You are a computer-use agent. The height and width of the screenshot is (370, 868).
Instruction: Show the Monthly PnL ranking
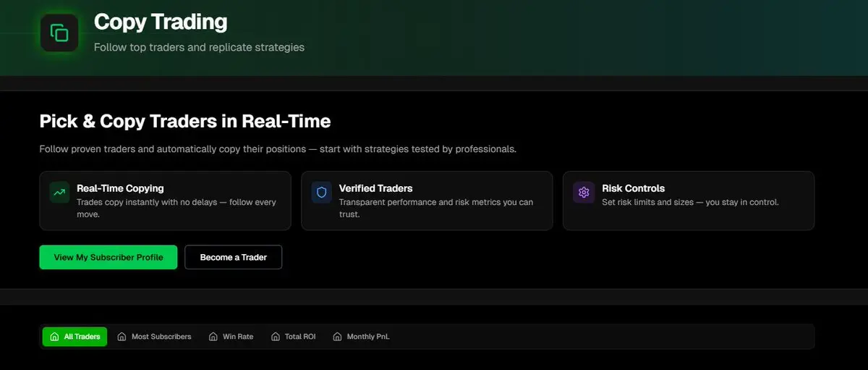click(361, 337)
